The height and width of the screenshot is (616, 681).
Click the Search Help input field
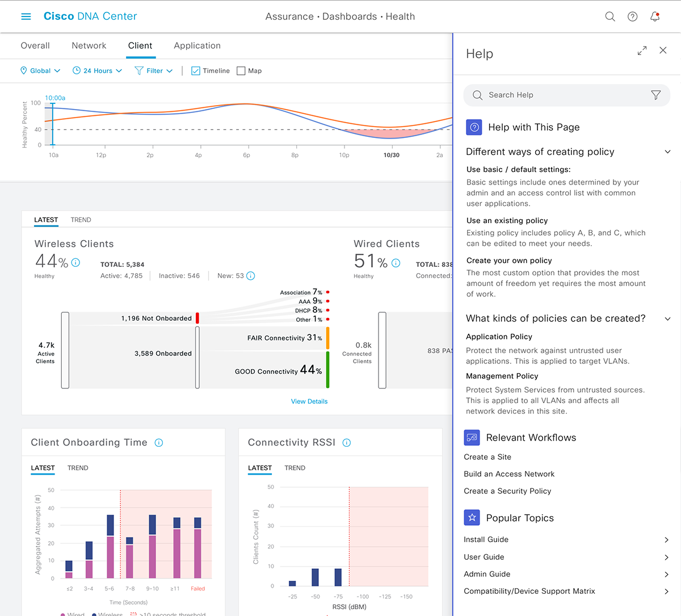(566, 95)
